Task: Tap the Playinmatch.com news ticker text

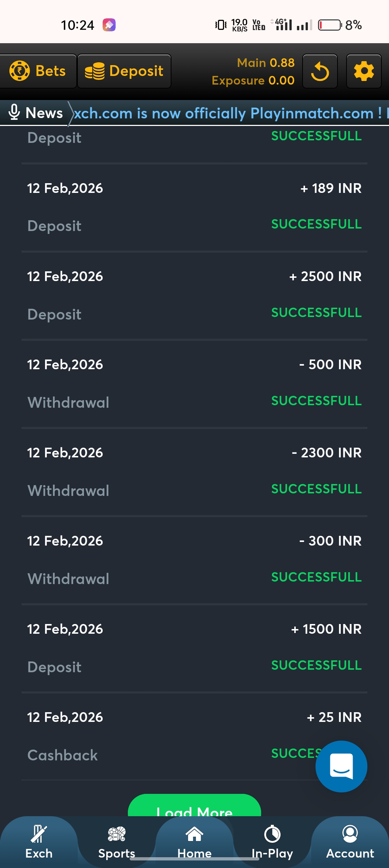Action: click(x=228, y=113)
